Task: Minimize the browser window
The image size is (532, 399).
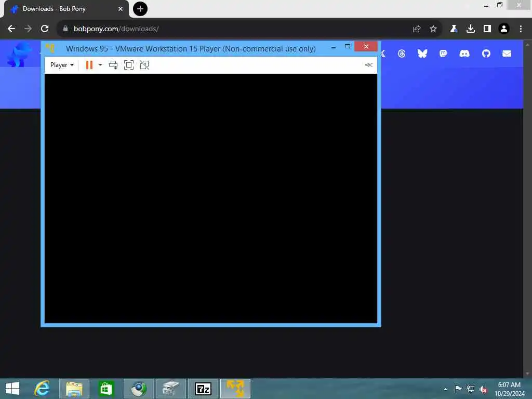Action: click(x=486, y=5)
